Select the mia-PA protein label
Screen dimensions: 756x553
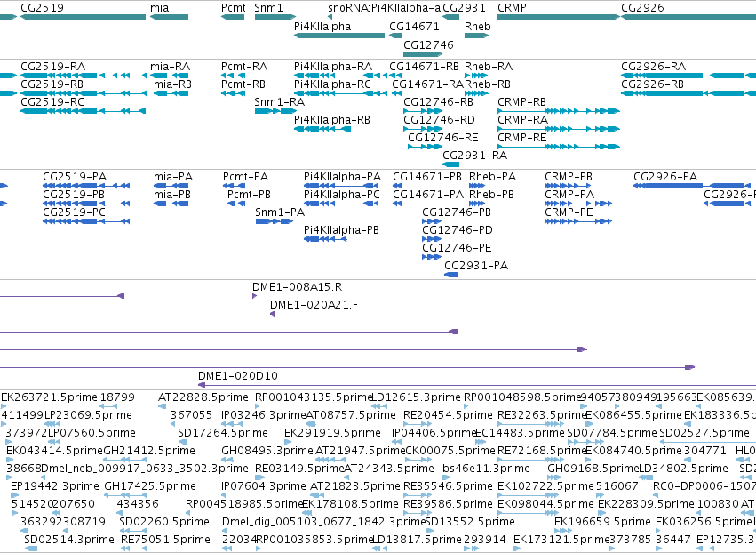pos(173,177)
